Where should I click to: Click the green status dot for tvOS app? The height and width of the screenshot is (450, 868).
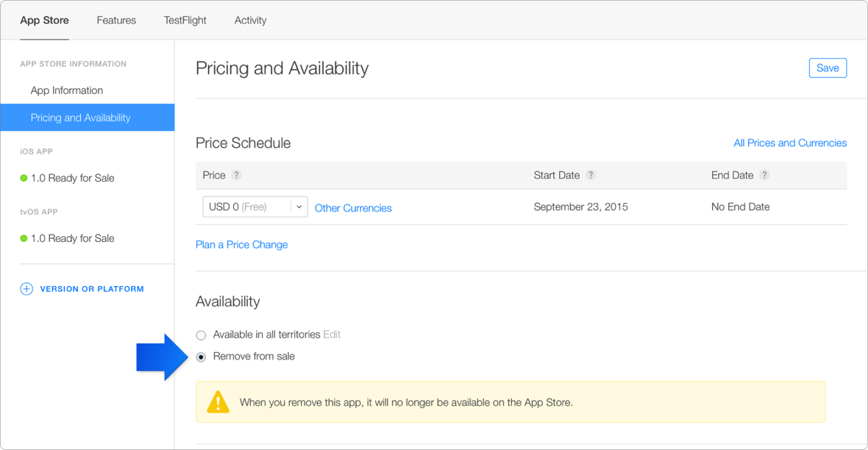pyautogui.click(x=24, y=238)
